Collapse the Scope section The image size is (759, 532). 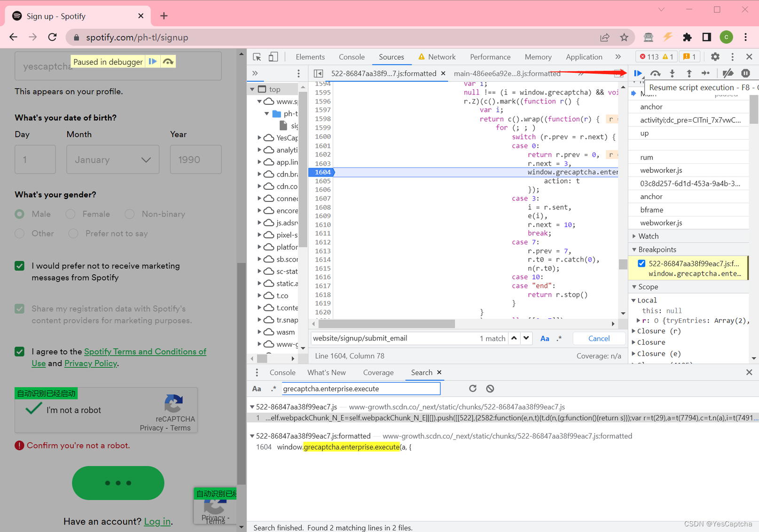(634, 287)
